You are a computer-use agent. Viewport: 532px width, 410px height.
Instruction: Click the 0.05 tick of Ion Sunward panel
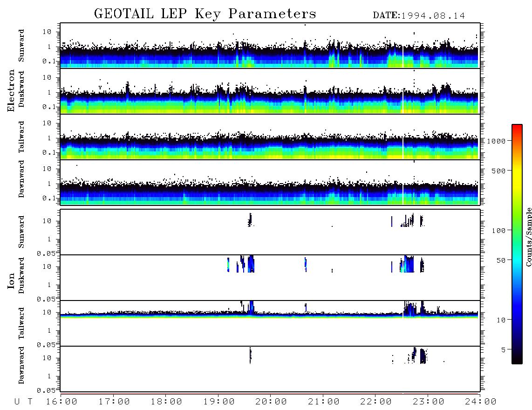click(x=46, y=253)
